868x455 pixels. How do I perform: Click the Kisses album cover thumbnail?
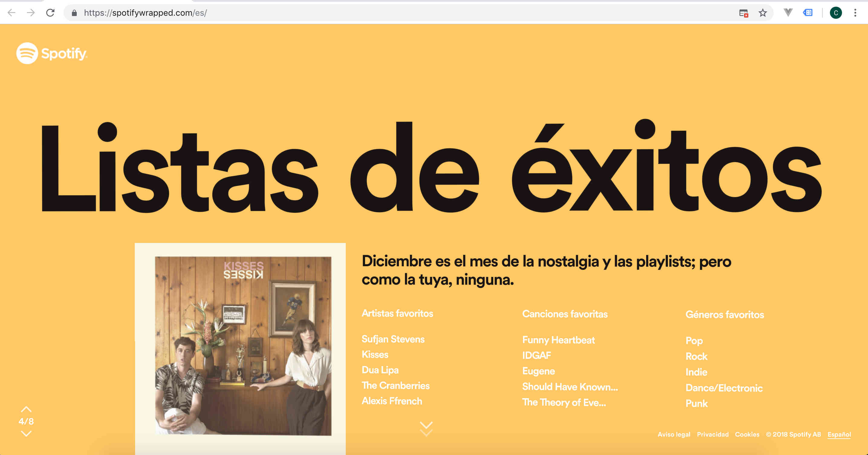(243, 346)
